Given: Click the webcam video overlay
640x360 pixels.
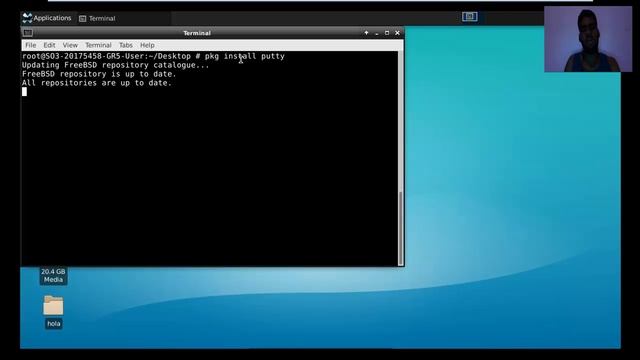Looking at the screenshot, I should tap(588, 39).
